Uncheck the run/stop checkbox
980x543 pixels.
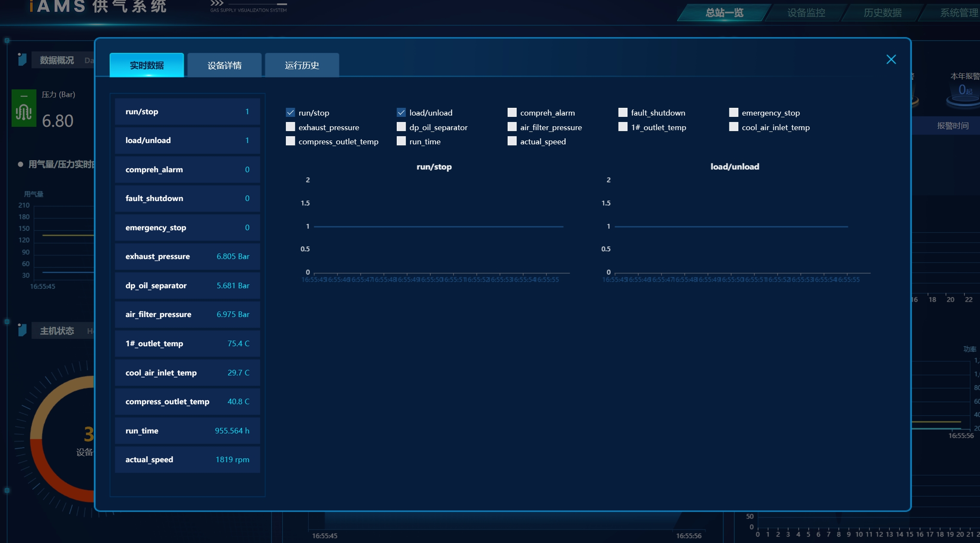pyautogui.click(x=291, y=113)
